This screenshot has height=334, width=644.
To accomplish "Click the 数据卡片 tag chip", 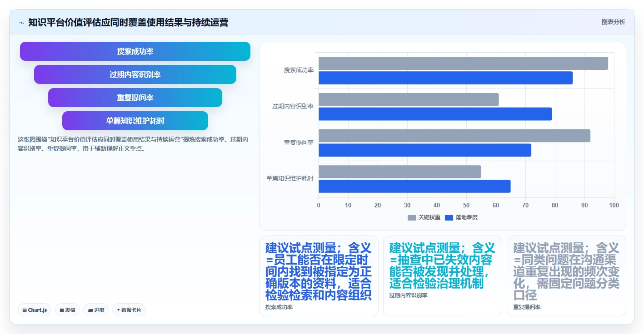I will pyautogui.click(x=129, y=310).
